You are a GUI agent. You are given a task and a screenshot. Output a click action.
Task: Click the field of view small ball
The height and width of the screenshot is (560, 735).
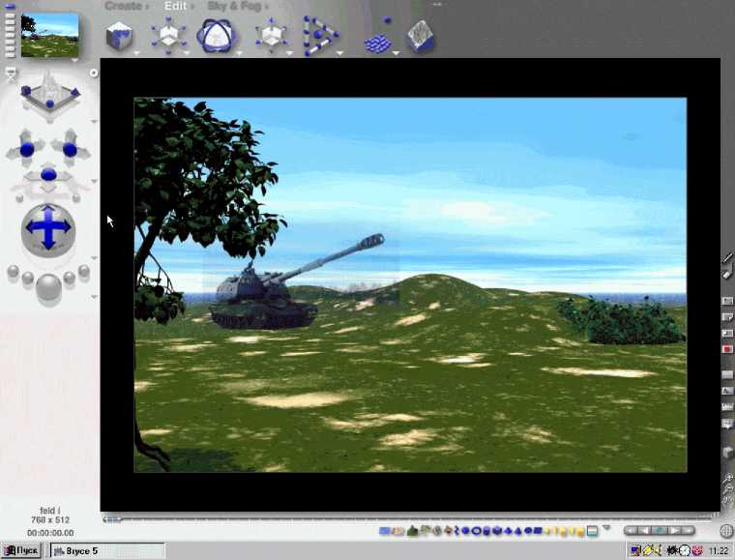[x=76, y=197]
